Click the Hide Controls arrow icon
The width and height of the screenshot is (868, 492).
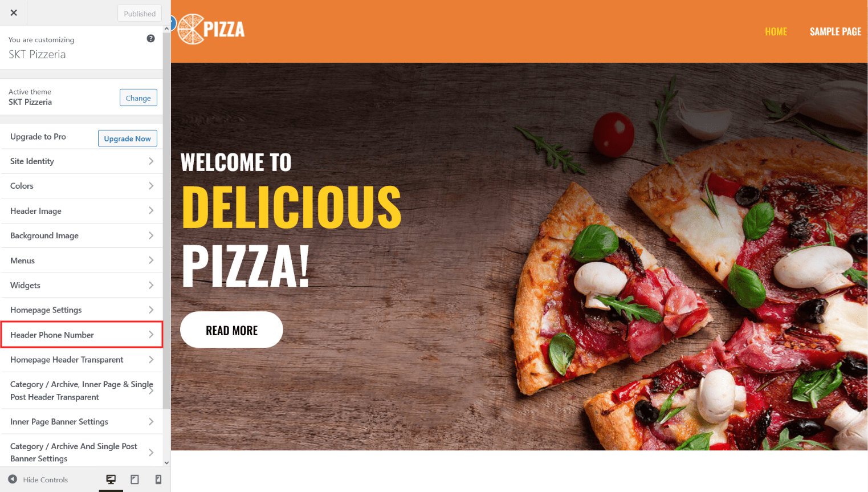13,479
